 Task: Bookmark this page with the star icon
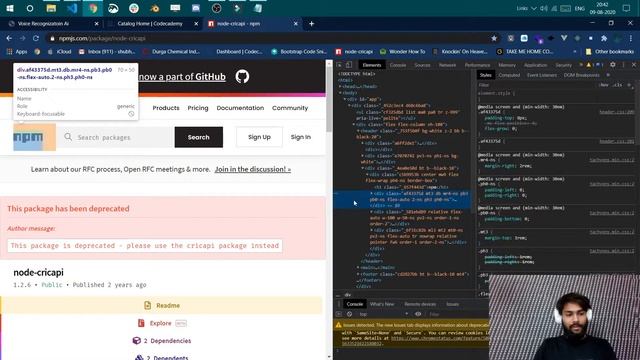[x=494, y=38]
